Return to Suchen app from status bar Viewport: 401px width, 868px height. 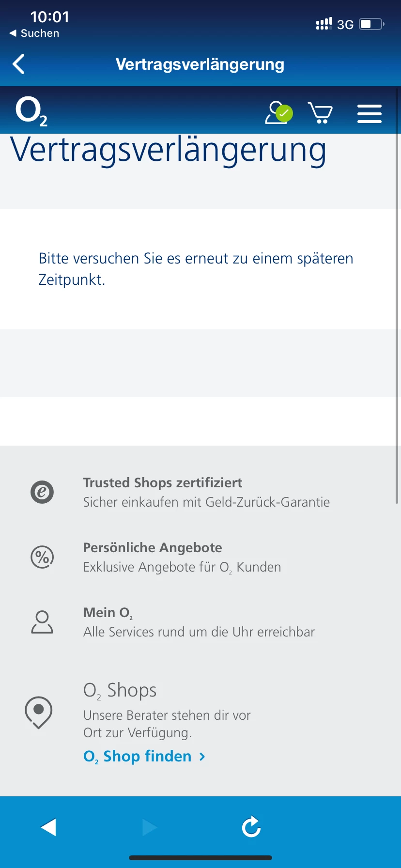34,33
